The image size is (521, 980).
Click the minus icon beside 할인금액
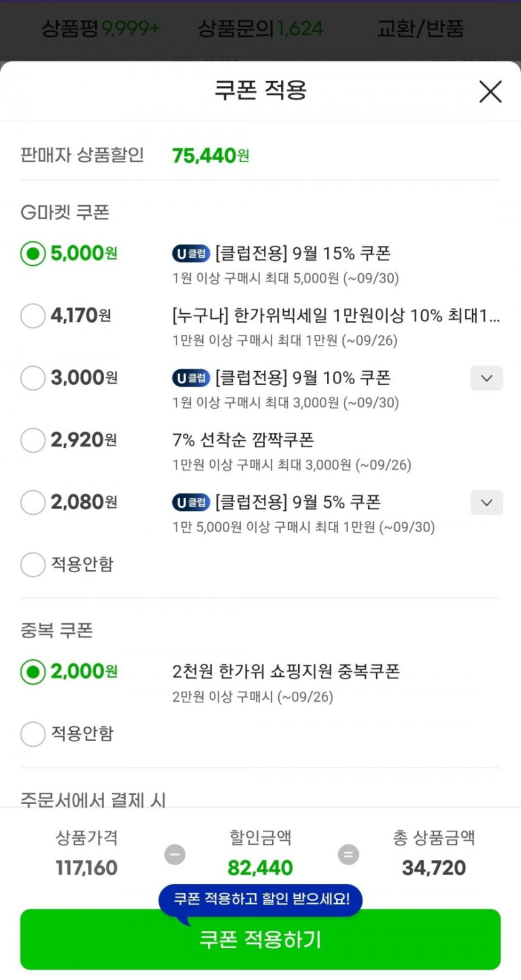[175, 854]
